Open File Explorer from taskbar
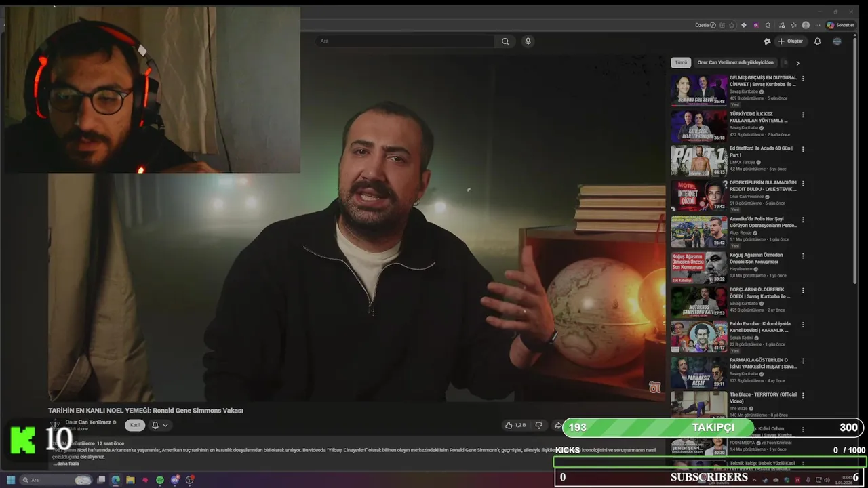This screenshot has height=488, width=868. [130, 480]
